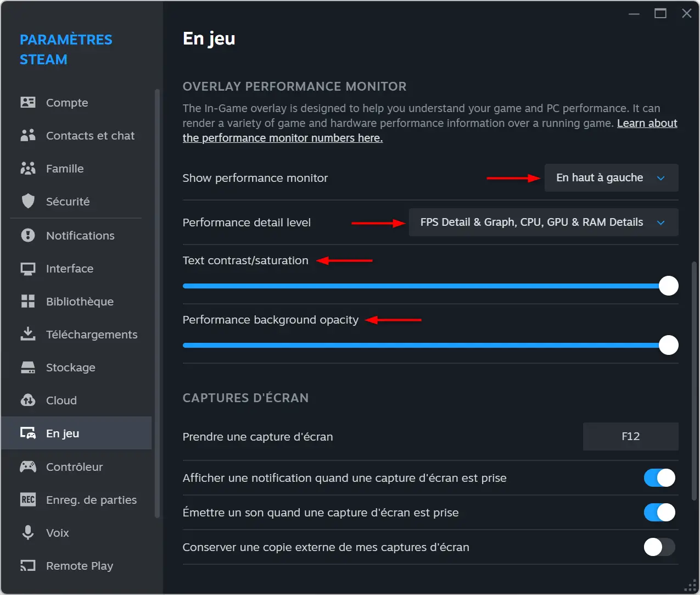This screenshot has height=595, width=700.
Task: Go to Enreg. de parties settings
Action: point(76,500)
